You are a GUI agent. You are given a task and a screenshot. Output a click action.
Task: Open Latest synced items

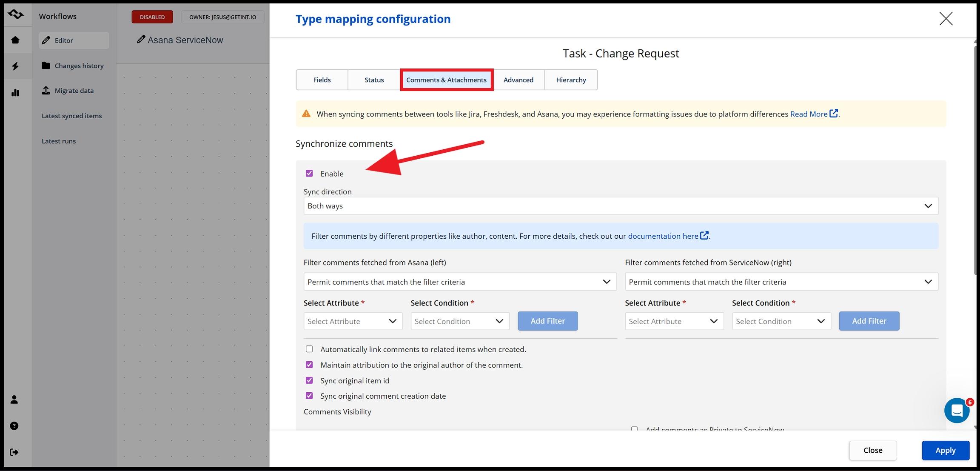click(71, 116)
